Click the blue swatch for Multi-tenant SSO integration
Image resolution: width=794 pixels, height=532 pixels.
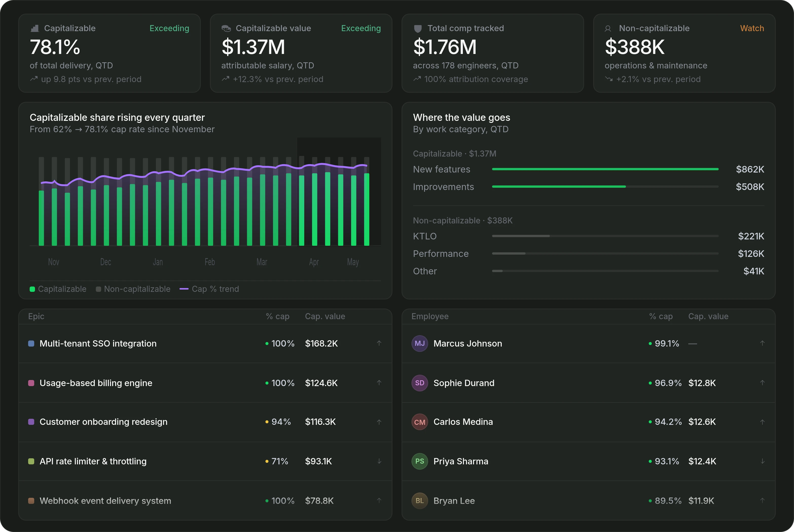pyautogui.click(x=31, y=343)
